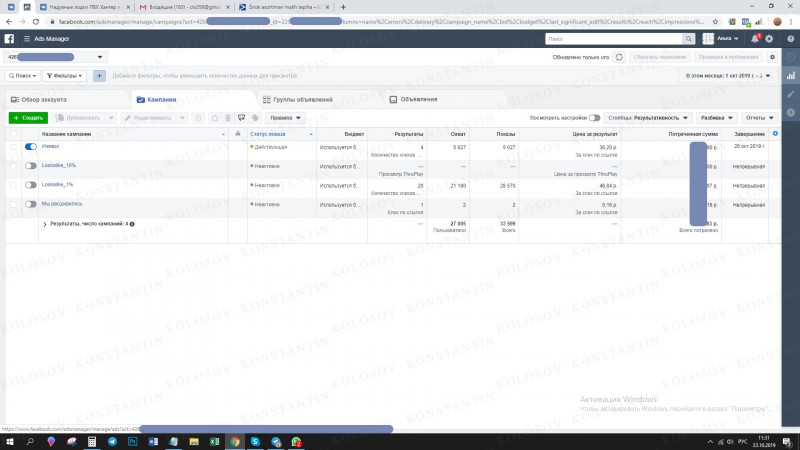Screen dimensions: 800x450
Task: Select the Lookalike_1% row checkbox
Action: tap(13, 185)
